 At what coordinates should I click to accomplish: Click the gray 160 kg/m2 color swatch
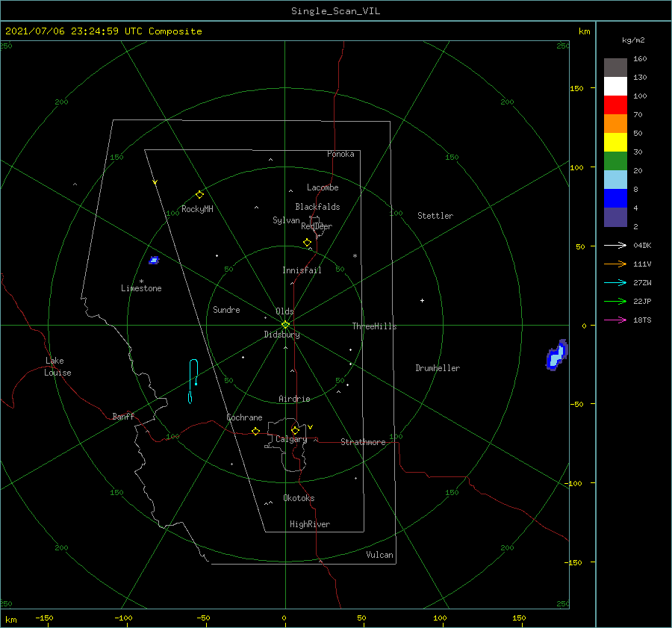(615, 68)
